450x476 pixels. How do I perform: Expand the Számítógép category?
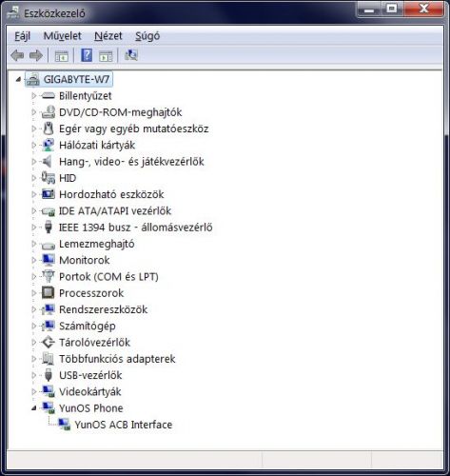click(34, 326)
